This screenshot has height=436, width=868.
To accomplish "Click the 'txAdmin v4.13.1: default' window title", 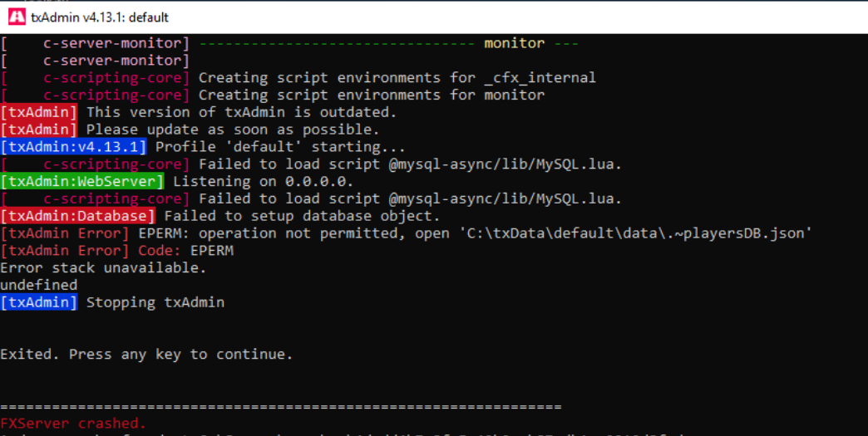I will click(100, 17).
